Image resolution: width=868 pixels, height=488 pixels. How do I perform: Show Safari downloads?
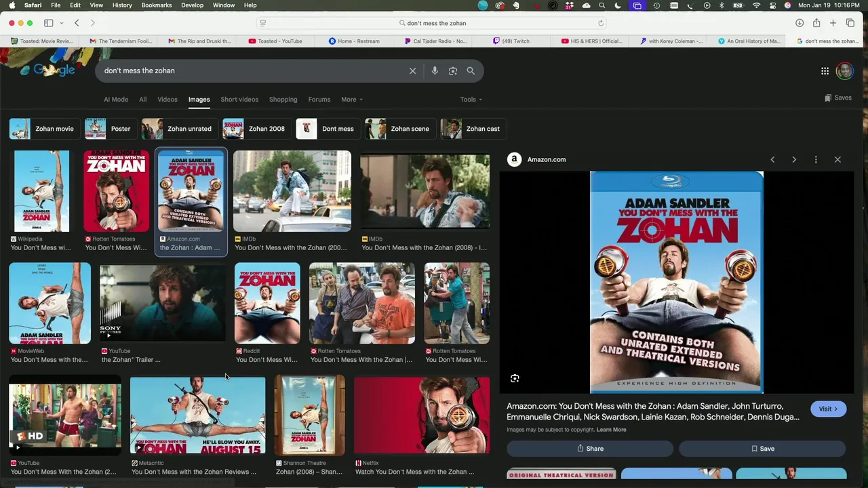point(800,23)
